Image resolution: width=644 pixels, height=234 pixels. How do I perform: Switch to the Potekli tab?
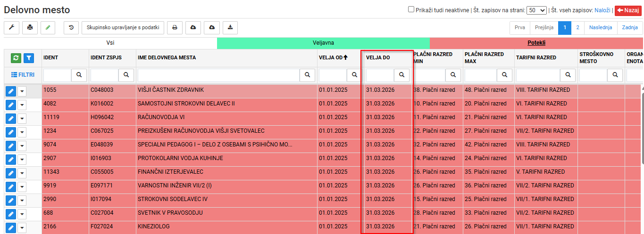coord(537,43)
